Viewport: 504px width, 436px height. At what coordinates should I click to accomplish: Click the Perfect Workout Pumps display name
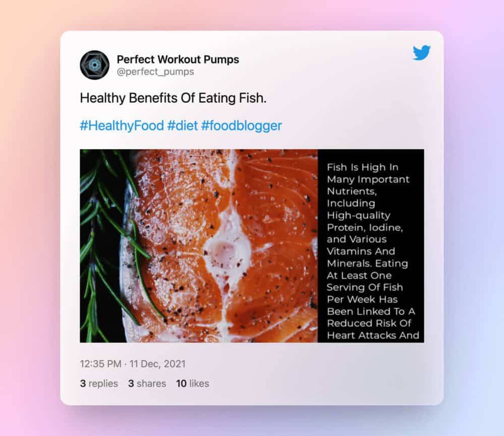click(x=178, y=59)
